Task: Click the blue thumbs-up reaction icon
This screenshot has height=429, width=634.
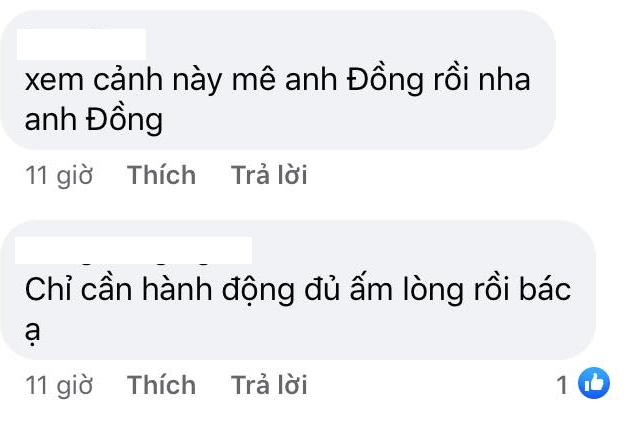Action: coord(594,383)
